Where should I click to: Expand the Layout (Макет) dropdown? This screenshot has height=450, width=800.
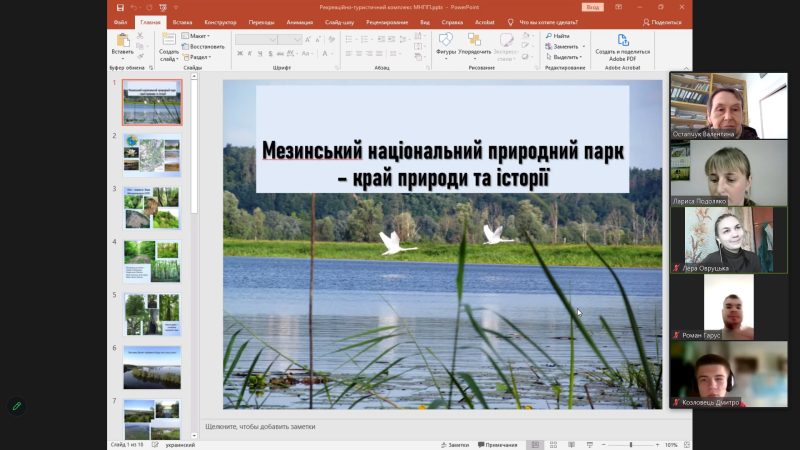tap(199, 36)
